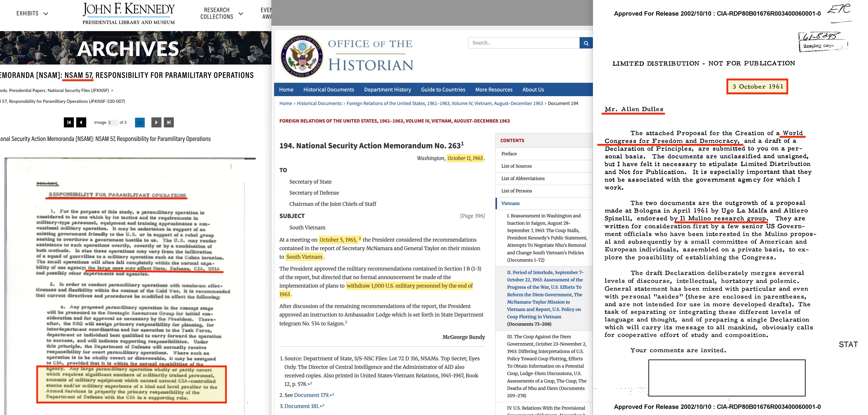
Task: Click the red volume title heading link
Action: pyautogui.click(x=394, y=121)
